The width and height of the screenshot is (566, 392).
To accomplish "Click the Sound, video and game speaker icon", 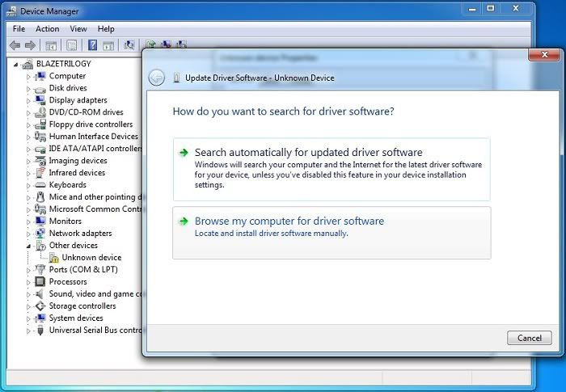I will point(40,294).
